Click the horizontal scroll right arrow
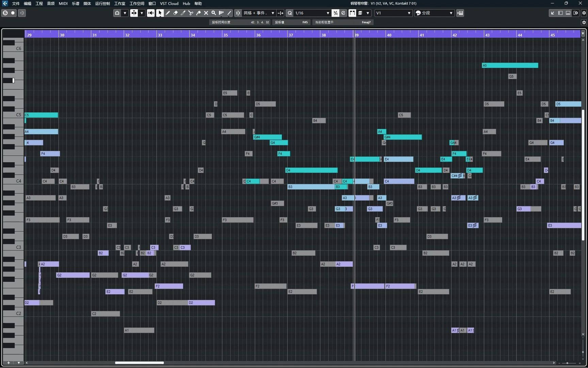Screen dimensions: 588x368 pos(554,363)
